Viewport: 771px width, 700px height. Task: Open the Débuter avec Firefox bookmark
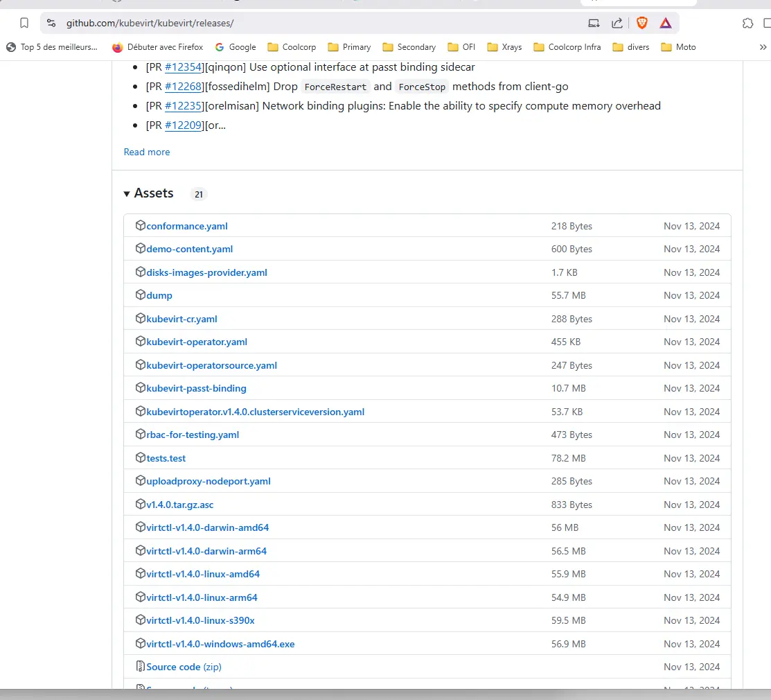pos(158,47)
